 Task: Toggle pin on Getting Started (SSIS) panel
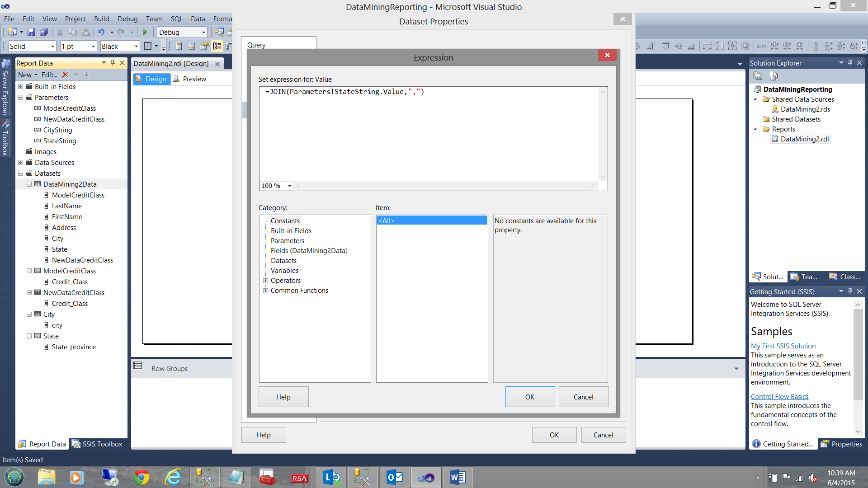pos(850,291)
